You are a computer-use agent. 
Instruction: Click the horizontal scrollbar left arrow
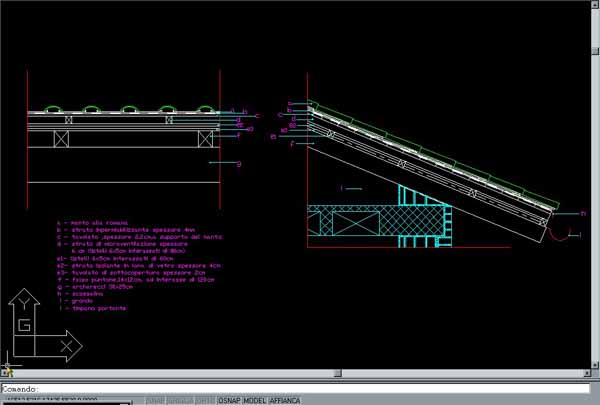[5, 374]
